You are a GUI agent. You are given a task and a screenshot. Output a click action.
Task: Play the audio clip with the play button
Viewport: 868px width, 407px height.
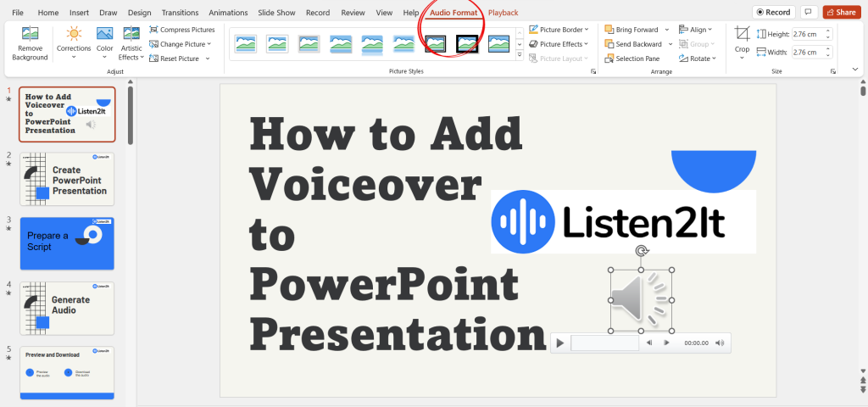[559, 343]
